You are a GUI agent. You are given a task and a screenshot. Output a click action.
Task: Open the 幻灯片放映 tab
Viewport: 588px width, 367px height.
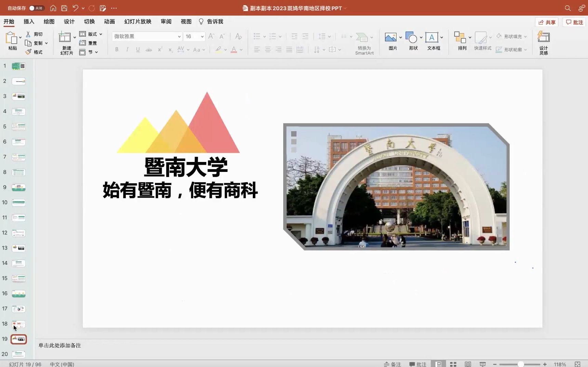(x=138, y=22)
